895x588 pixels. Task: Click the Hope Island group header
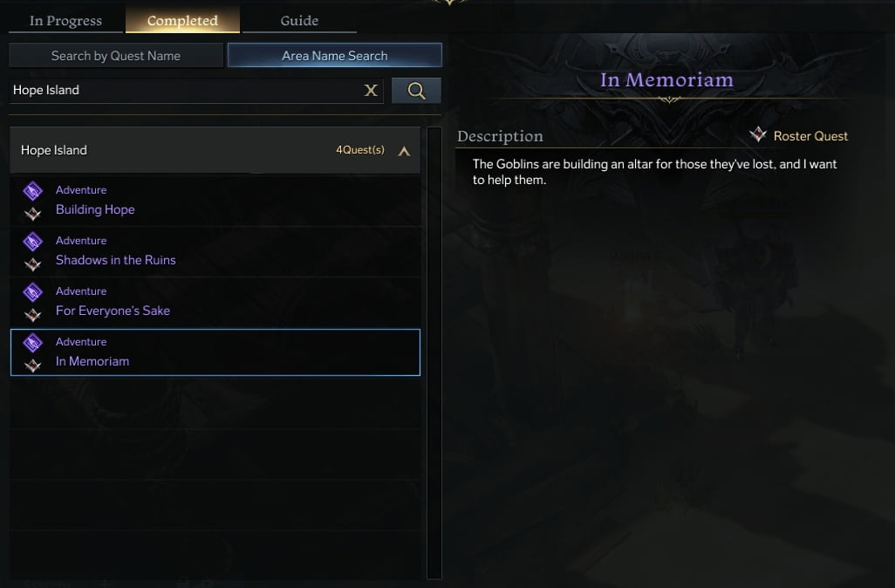pos(215,150)
